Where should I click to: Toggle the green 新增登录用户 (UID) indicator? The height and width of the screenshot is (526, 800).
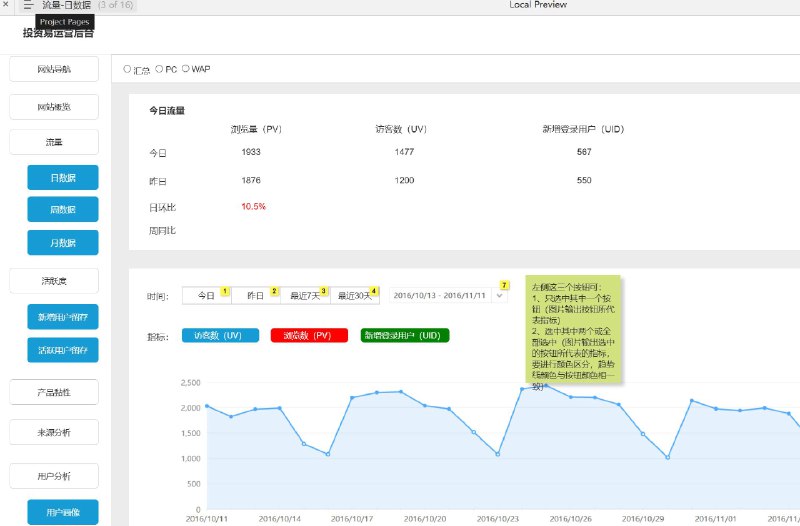pos(405,336)
